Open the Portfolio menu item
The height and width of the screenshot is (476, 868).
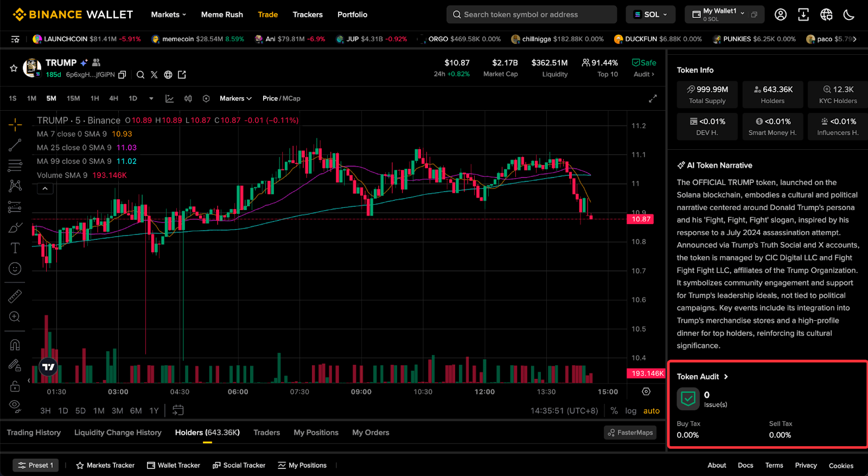tap(352, 15)
